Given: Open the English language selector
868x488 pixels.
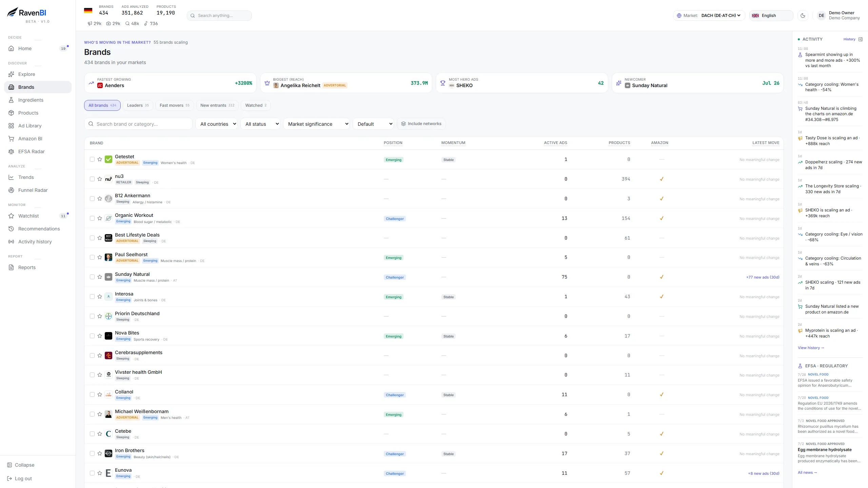Looking at the screenshot, I should (x=771, y=16).
